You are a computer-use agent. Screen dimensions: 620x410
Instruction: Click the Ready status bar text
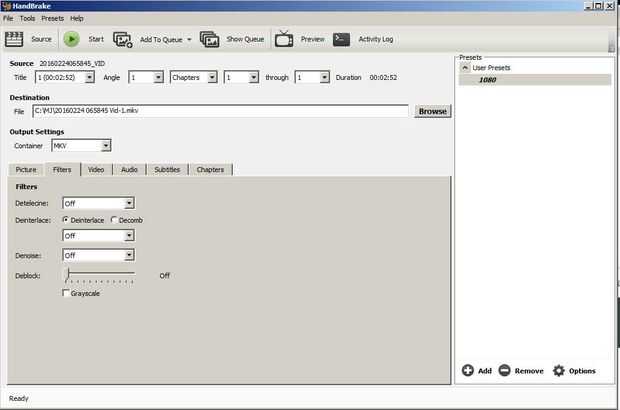click(19, 398)
